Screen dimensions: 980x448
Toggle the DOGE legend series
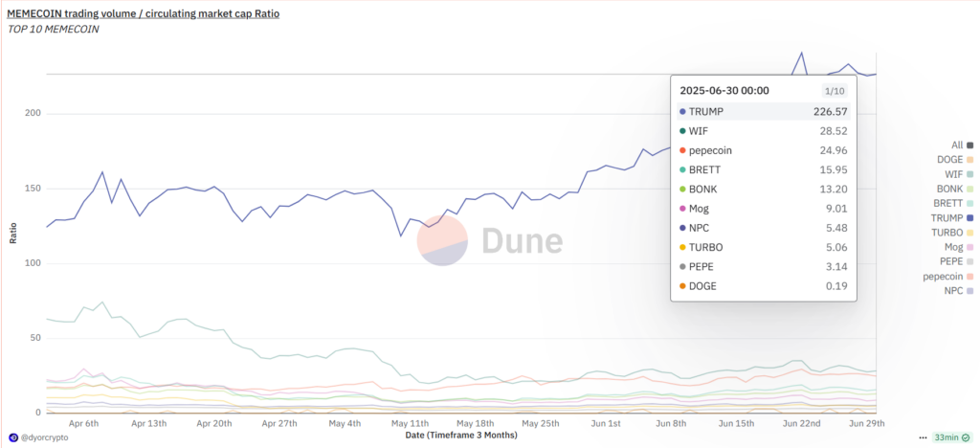click(x=956, y=159)
